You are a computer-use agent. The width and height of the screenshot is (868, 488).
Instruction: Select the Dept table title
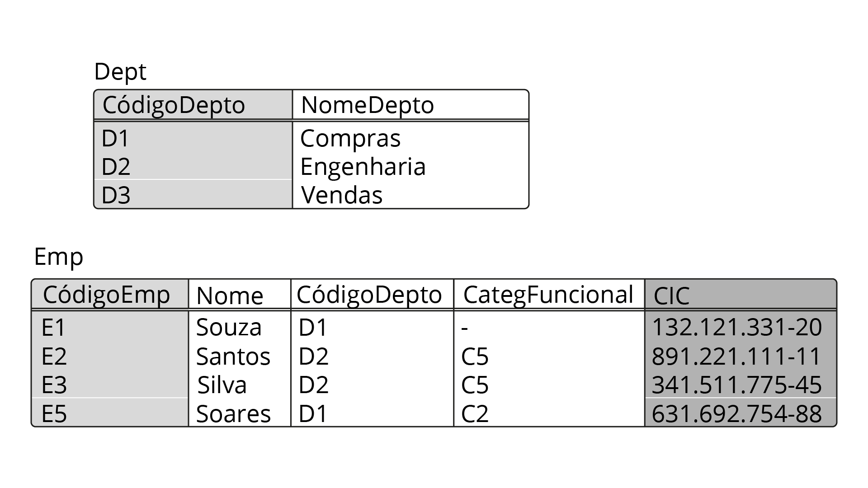click(120, 72)
